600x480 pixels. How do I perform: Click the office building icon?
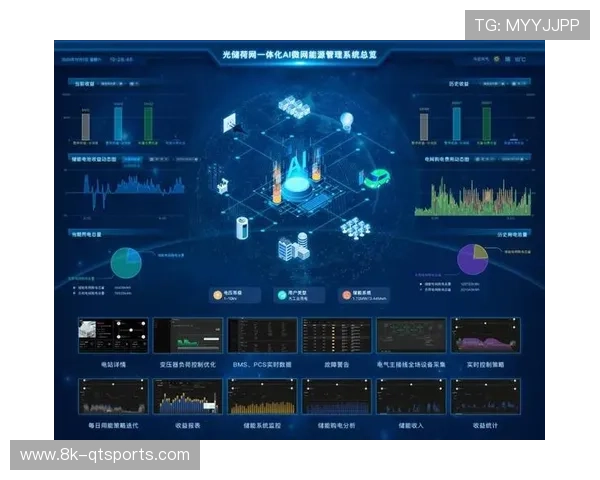click(295, 246)
